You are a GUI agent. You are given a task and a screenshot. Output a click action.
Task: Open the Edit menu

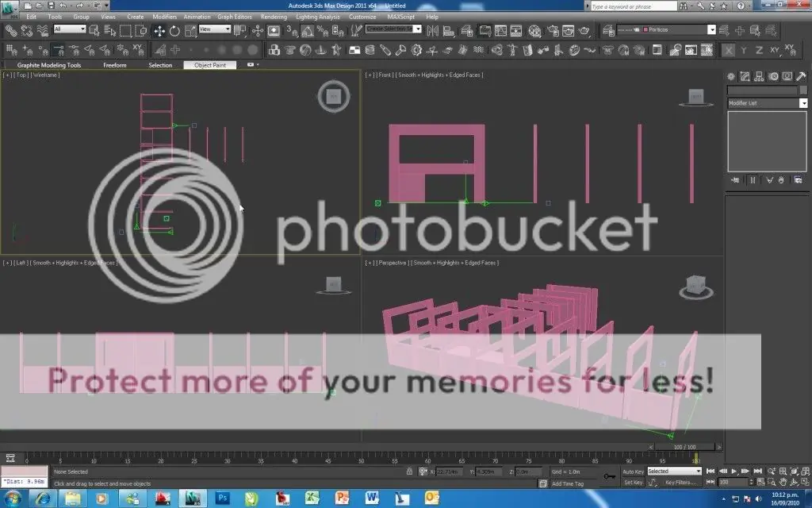(32, 17)
